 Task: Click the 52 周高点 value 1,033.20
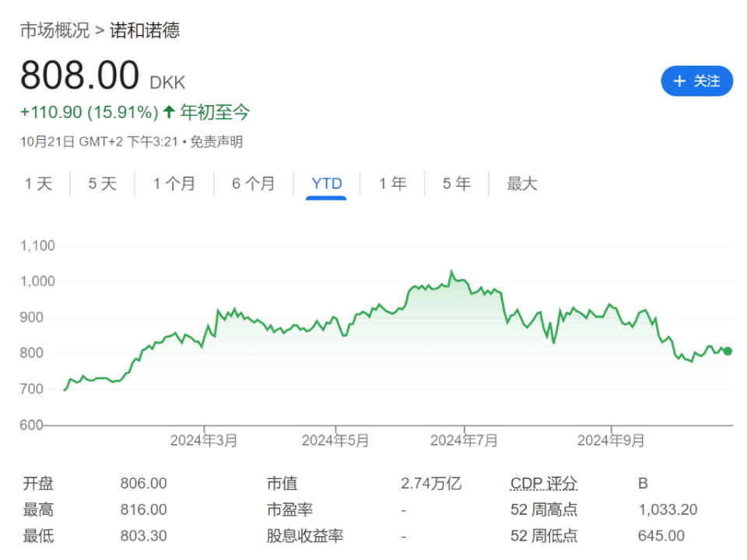(668, 510)
